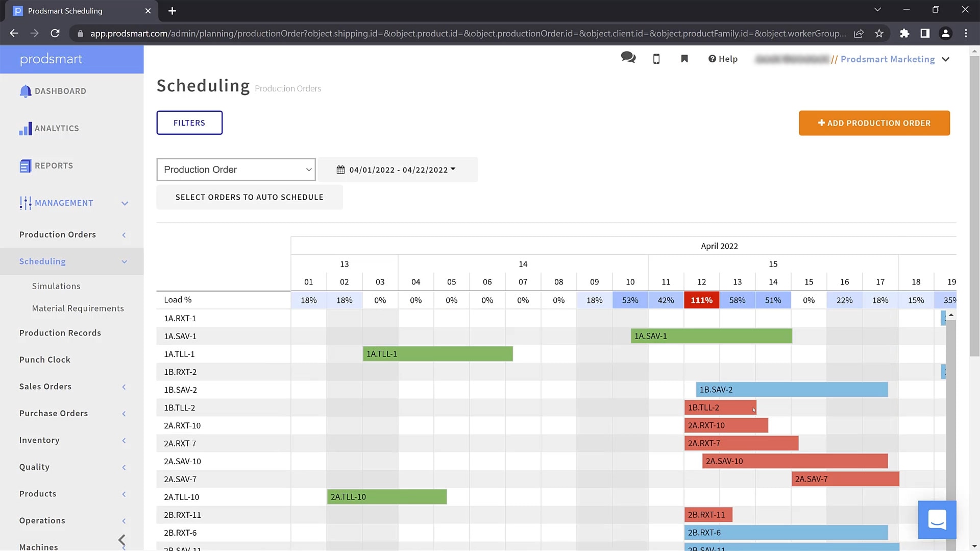The image size is (980, 551).
Task: Click the Reports document icon
Action: pyautogui.click(x=25, y=166)
